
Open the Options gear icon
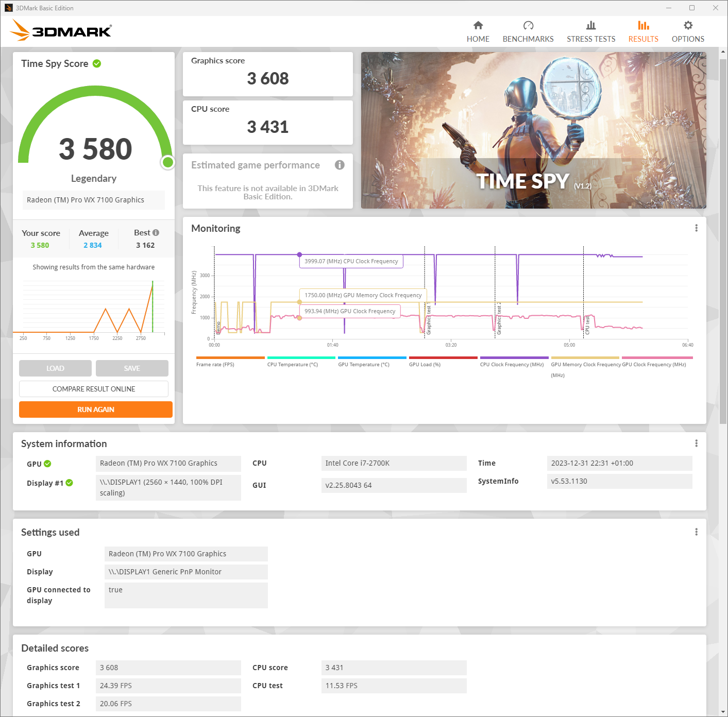(688, 25)
